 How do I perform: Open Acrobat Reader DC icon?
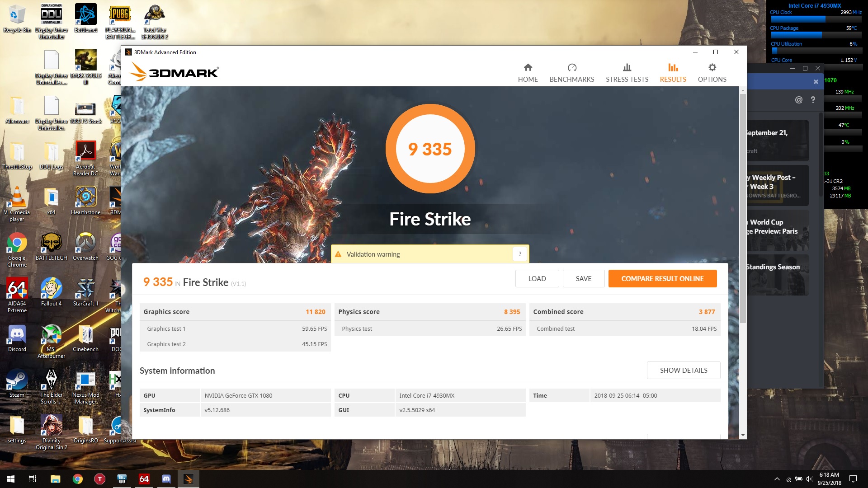pyautogui.click(x=86, y=158)
